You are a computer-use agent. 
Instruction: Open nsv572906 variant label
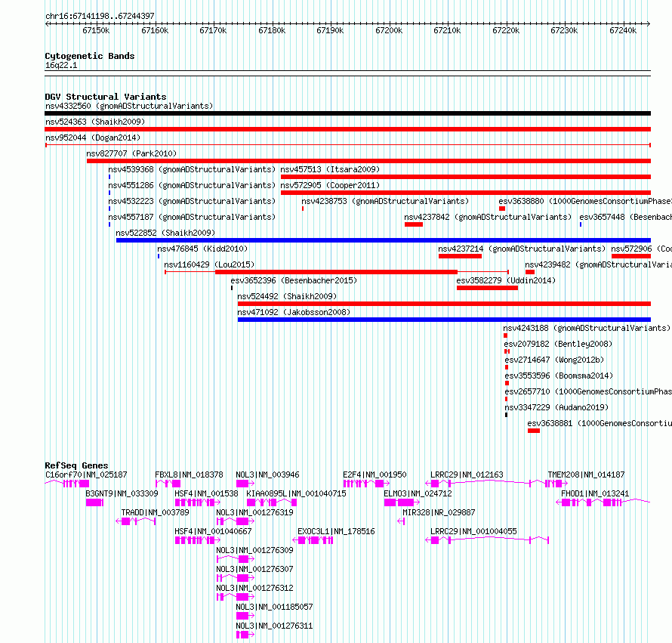[x=642, y=249]
